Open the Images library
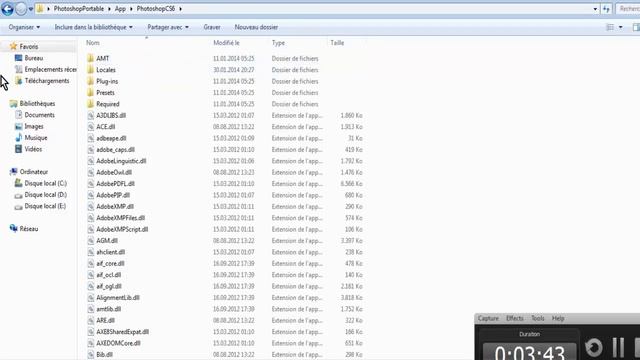640x360 pixels. pyautogui.click(x=33, y=127)
